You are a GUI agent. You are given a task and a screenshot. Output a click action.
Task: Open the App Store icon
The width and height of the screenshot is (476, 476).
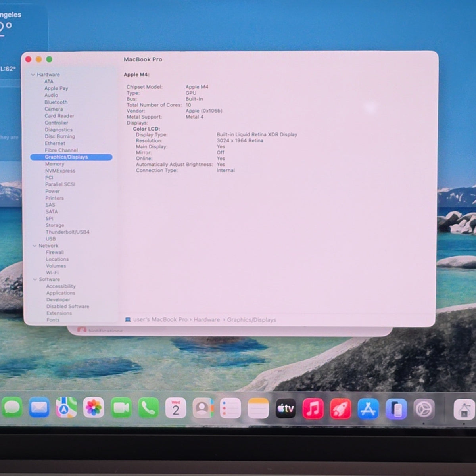[368, 409]
